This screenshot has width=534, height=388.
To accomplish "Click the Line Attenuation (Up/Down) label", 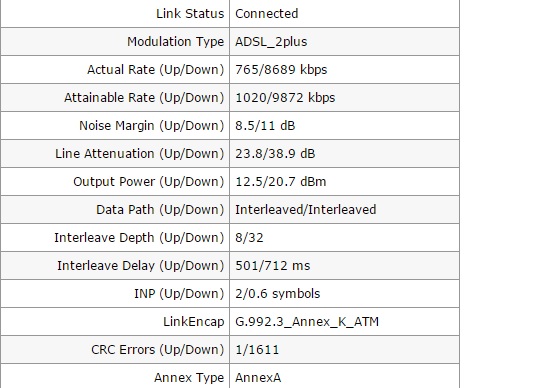I will pos(140,154).
